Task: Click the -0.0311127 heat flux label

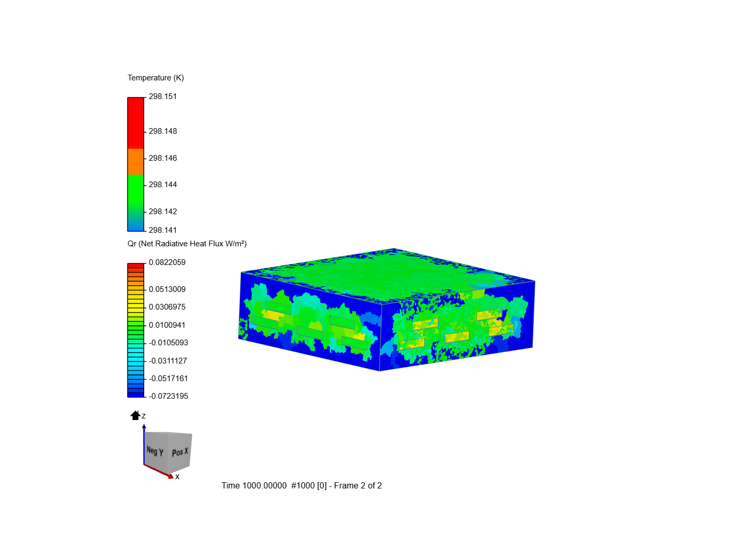Action: pos(169,361)
